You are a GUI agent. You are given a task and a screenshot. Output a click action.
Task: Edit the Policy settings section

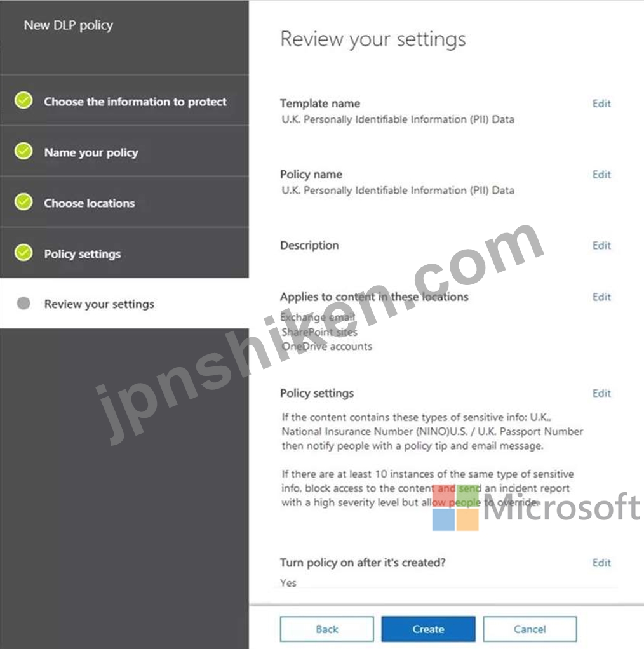tap(601, 393)
